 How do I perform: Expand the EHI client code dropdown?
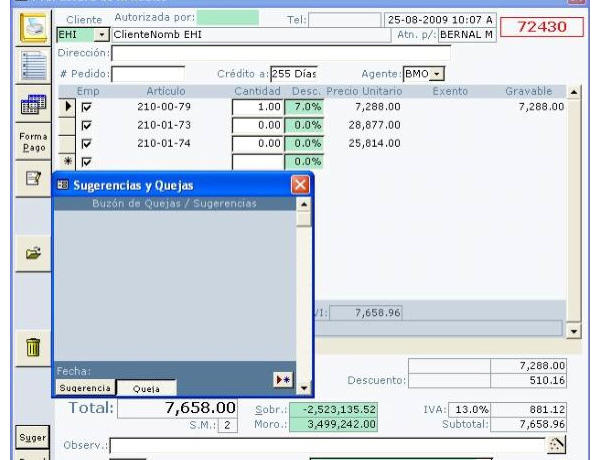100,35
